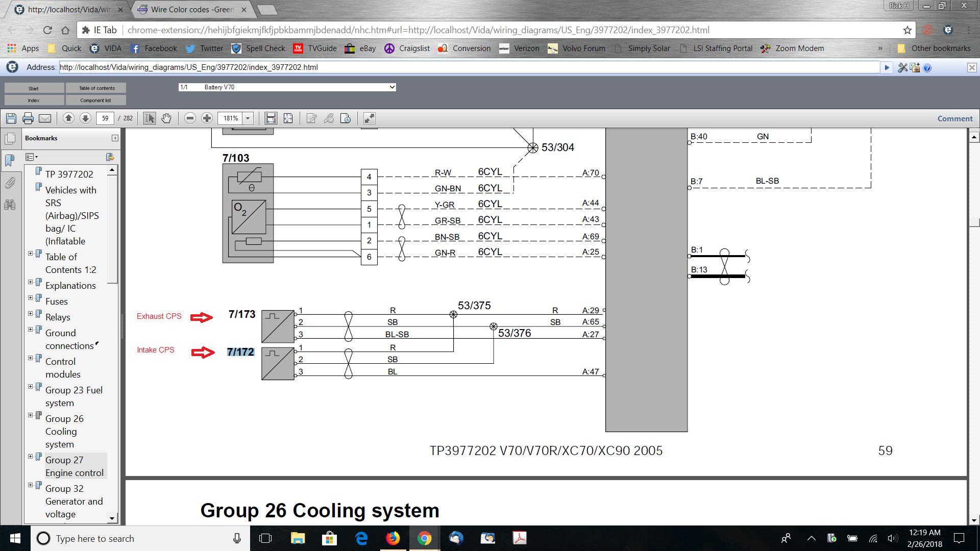
Task: Enable fit-to-width scrolling mode
Action: [271, 118]
